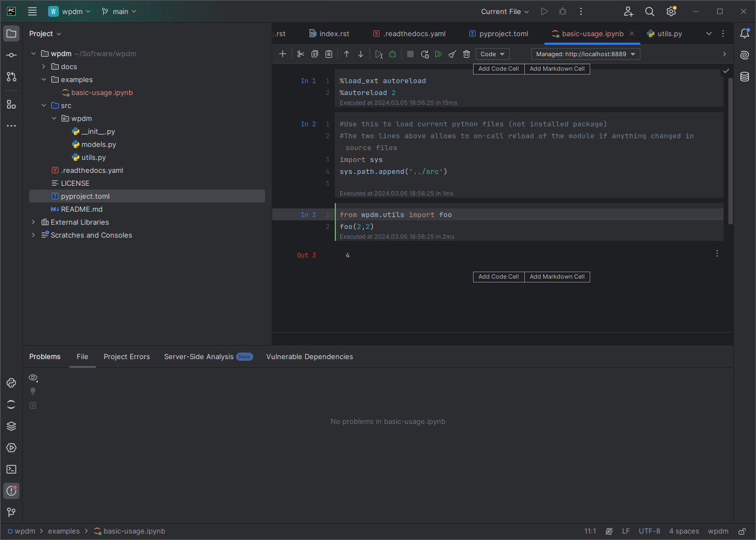Toggle the read-only lock in the status bar
This screenshot has width=756, height=540.
pyautogui.click(x=742, y=531)
